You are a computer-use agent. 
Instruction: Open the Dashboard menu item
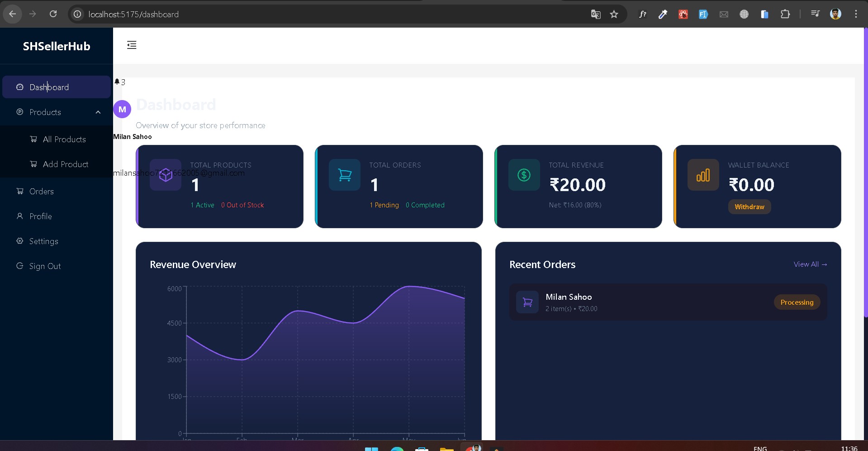(49, 87)
